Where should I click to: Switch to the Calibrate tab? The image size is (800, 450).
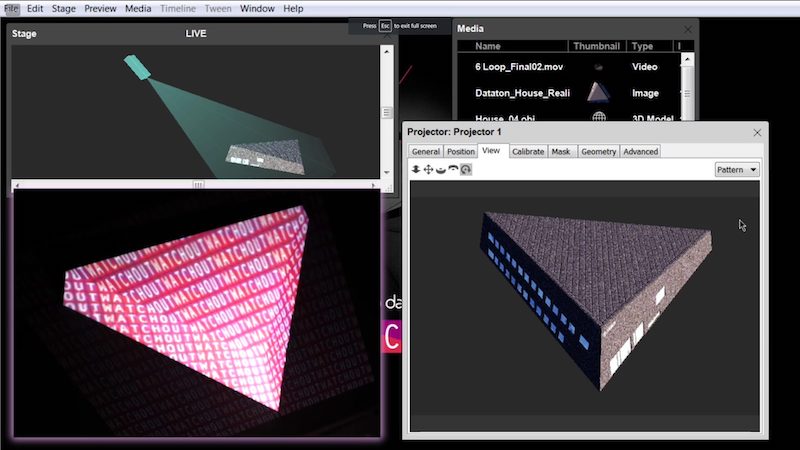[528, 151]
